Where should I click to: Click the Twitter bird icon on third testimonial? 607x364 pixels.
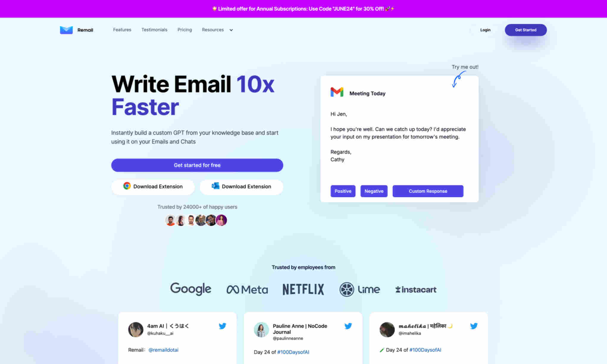(x=473, y=326)
